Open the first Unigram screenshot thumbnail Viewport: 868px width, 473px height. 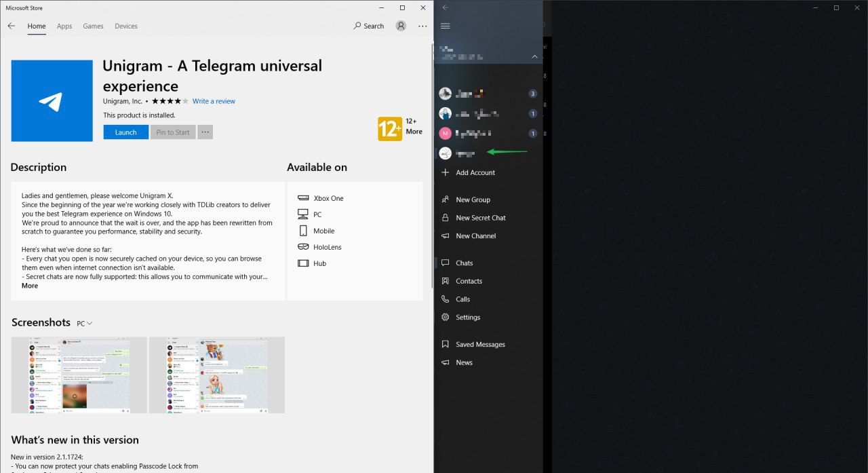[79, 375]
